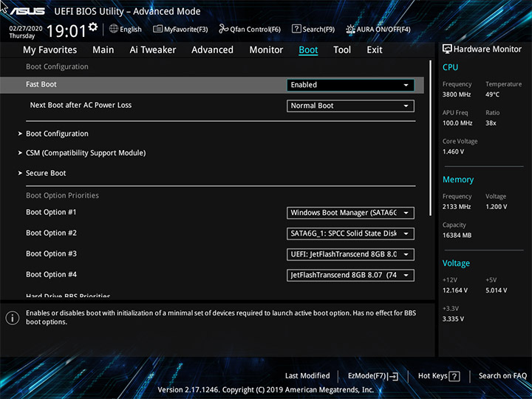Expand CSM (Compatibility Support Module)

click(x=86, y=153)
